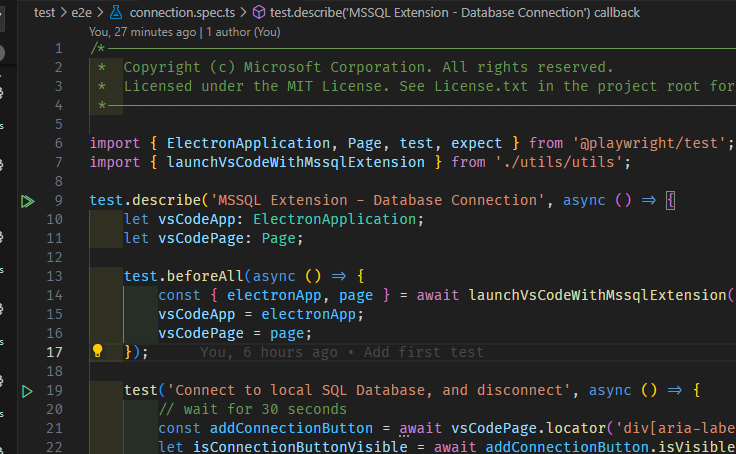Click 'You, 27 minutes ago' CodeLens
The width and height of the screenshot is (736, 454).
click(142, 31)
